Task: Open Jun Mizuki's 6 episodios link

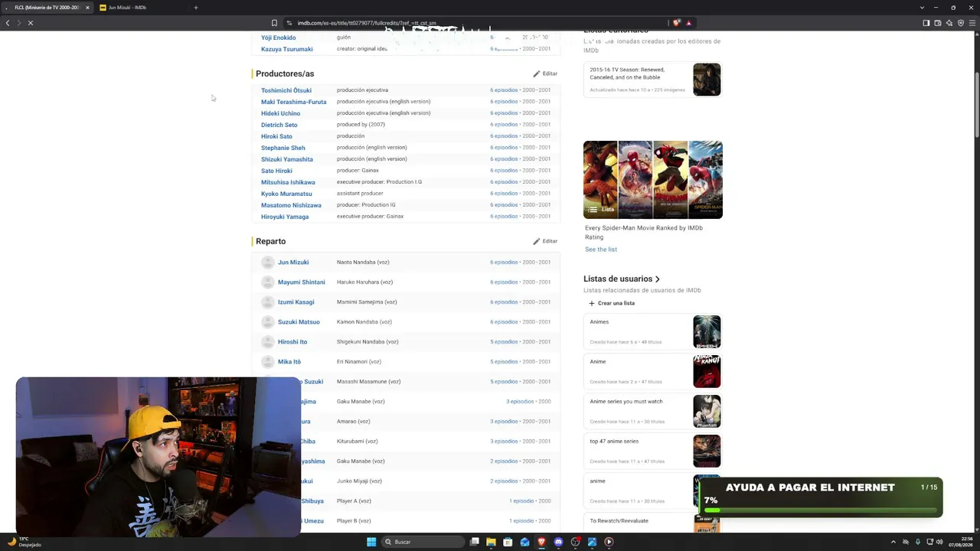Action: pyautogui.click(x=504, y=262)
